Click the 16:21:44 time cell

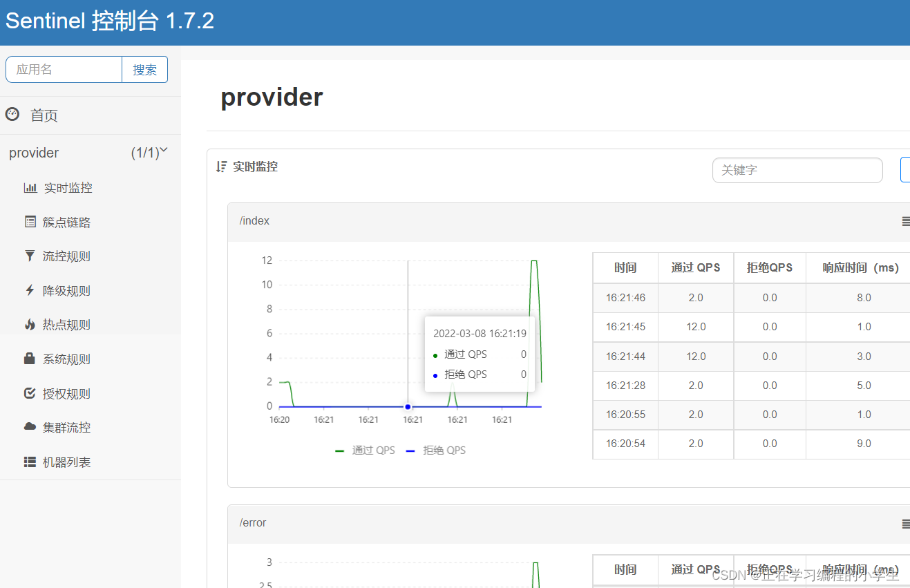coord(625,357)
